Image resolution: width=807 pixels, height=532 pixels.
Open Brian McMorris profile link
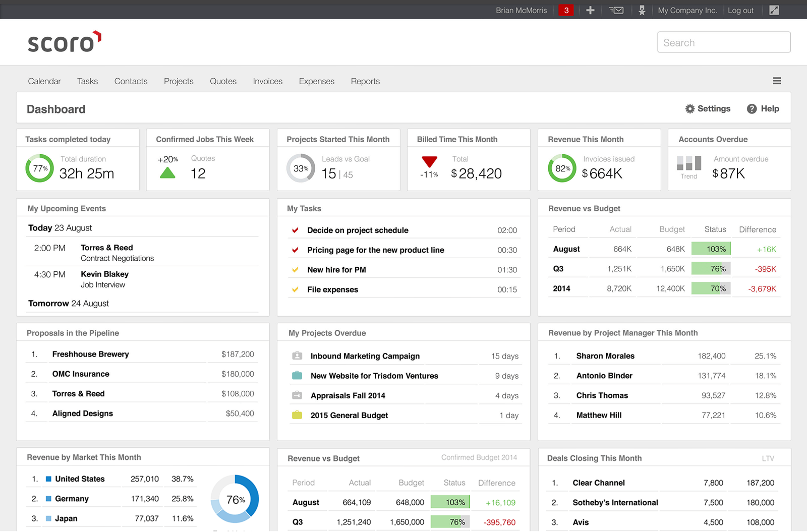[522, 11]
